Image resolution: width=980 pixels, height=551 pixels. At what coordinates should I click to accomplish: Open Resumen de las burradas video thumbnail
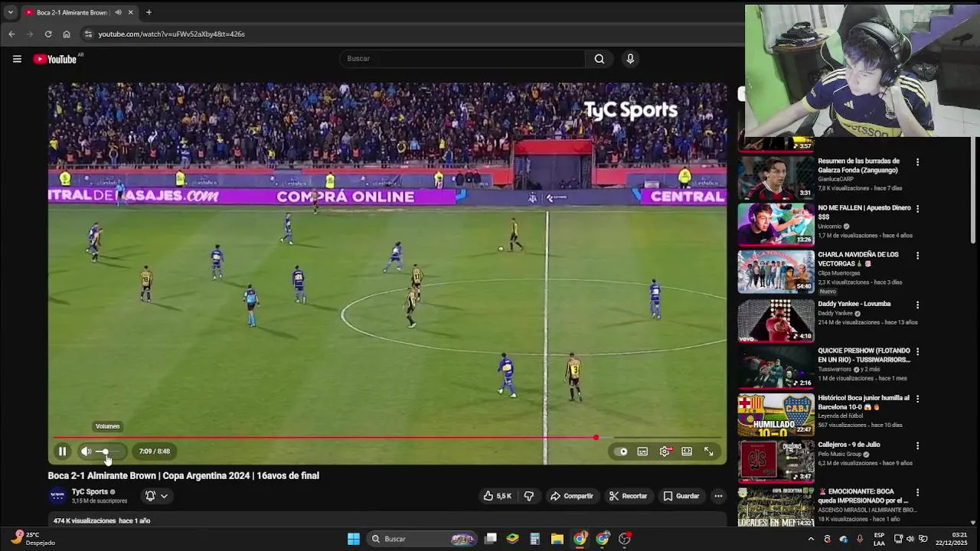tap(776, 178)
